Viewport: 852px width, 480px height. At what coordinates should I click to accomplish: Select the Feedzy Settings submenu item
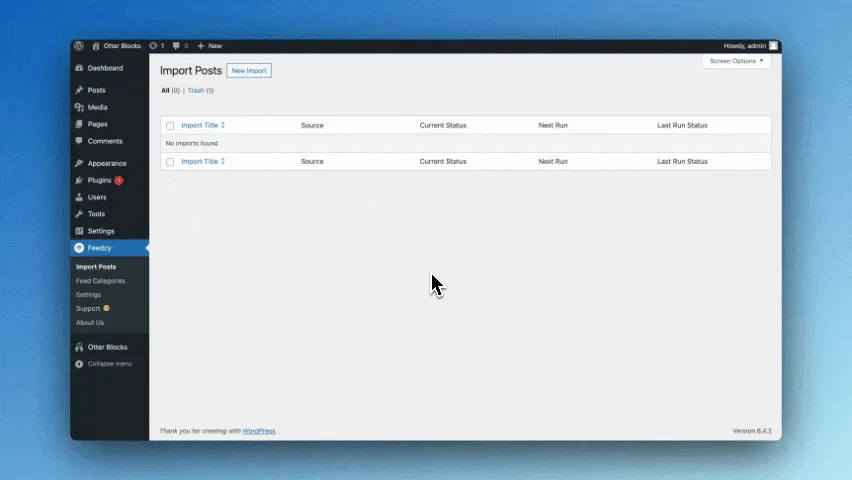[89, 295]
